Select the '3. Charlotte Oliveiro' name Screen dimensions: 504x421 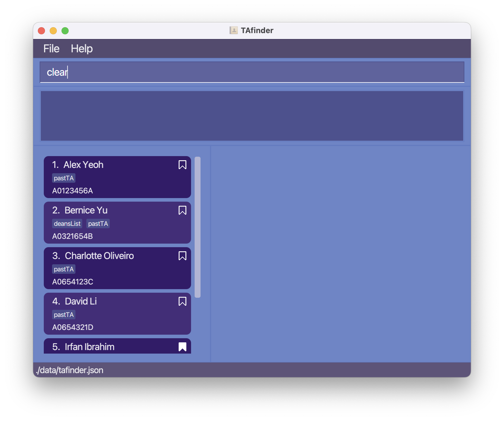(93, 256)
